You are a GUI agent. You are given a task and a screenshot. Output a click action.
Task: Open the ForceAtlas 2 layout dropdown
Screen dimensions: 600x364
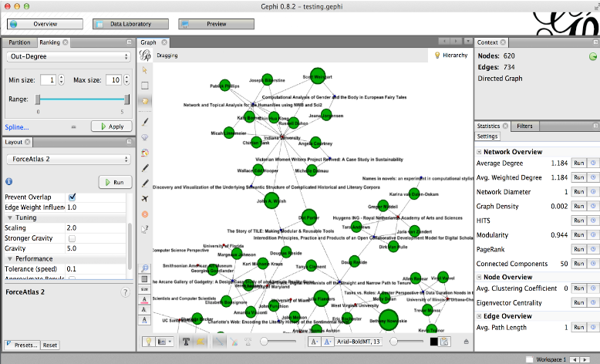(x=69, y=159)
